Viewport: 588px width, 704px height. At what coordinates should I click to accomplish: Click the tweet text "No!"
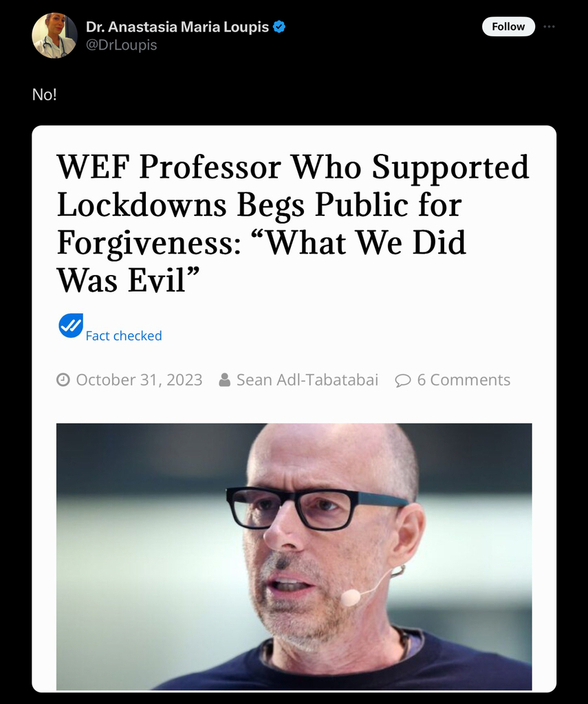pyautogui.click(x=45, y=94)
